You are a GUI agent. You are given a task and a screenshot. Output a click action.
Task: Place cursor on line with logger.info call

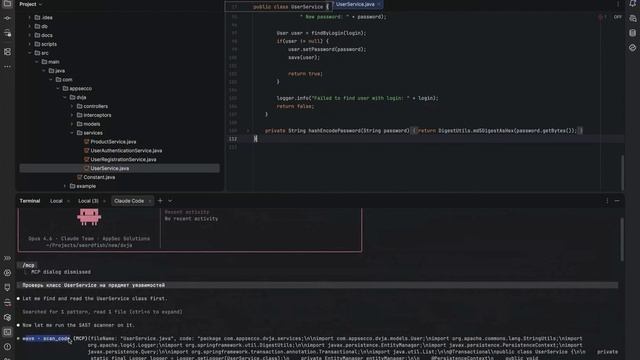coord(357,98)
